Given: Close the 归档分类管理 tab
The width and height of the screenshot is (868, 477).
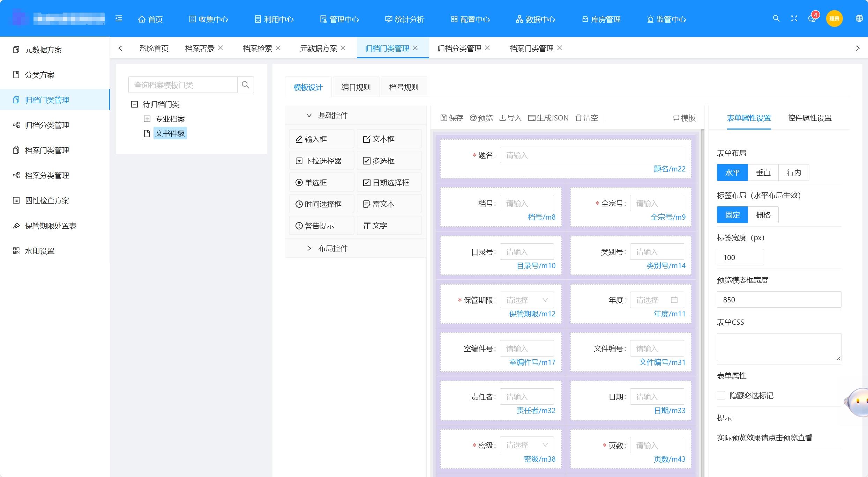Looking at the screenshot, I should (x=487, y=48).
